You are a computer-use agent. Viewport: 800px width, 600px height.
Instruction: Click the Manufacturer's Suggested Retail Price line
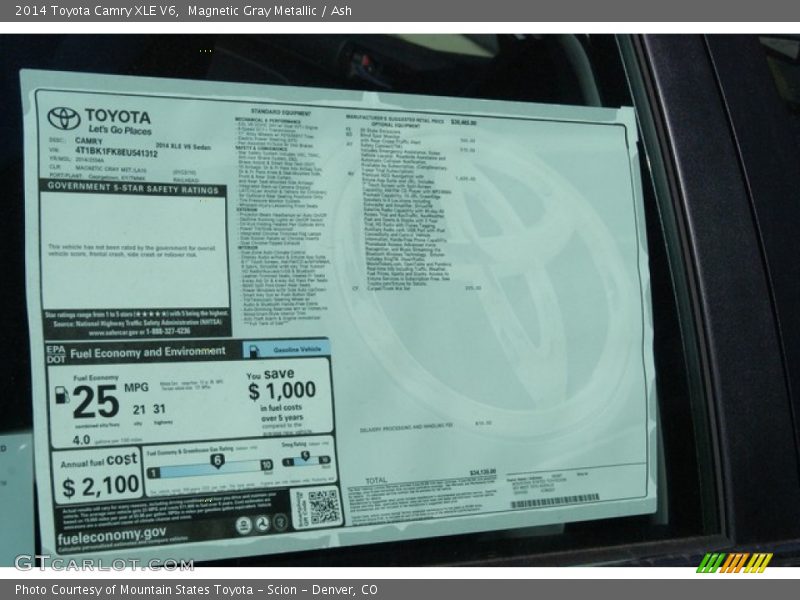411,120
